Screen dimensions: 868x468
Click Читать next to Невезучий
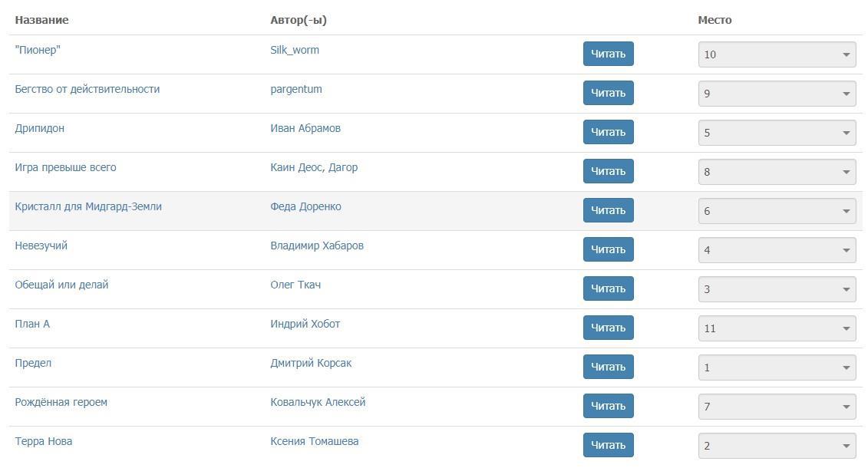pos(608,249)
